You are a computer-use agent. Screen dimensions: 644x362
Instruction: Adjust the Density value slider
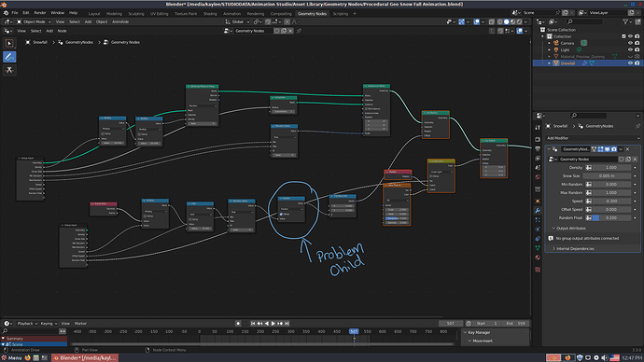(611, 167)
